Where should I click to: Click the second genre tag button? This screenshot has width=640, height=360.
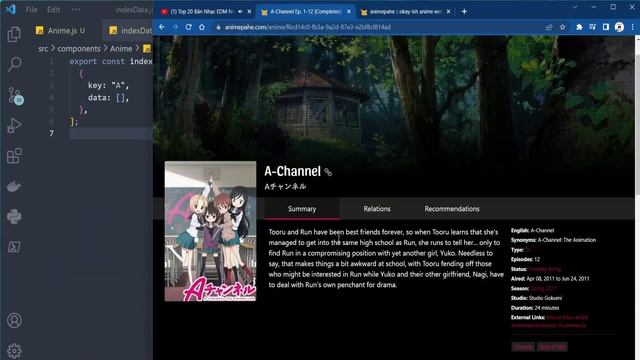point(552,347)
